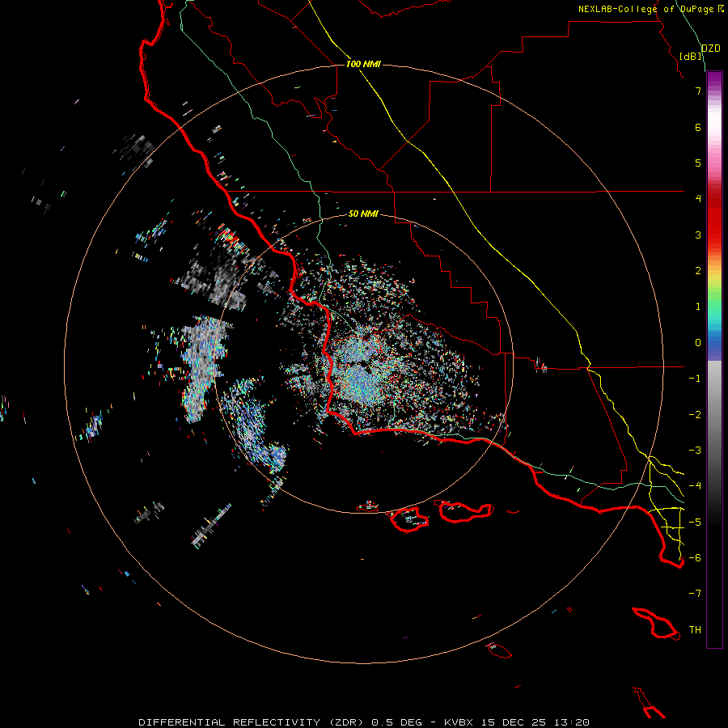Click "(ZDR)" in the bottom caption
This screenshot has height=728, width=728.
click(x=346, y=722)
